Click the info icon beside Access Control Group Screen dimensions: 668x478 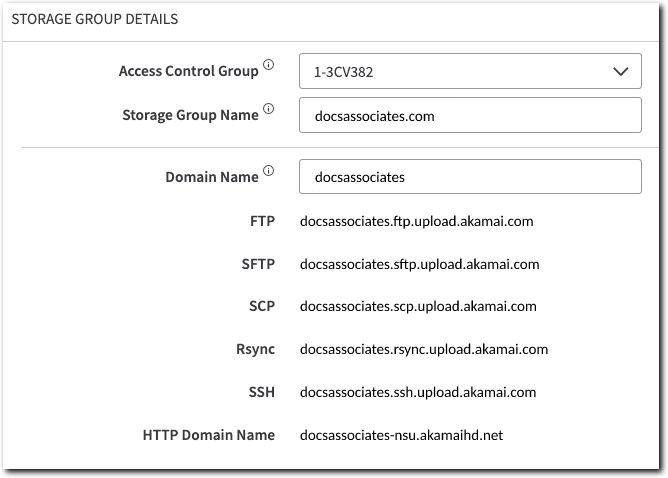268,66
